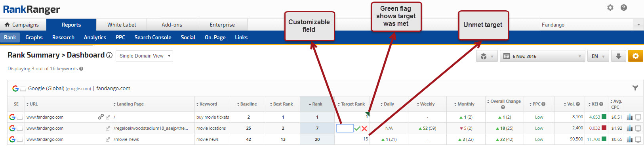
Task: Check the buy movie tickets row checkbox
Action: [x=20, y=117]
